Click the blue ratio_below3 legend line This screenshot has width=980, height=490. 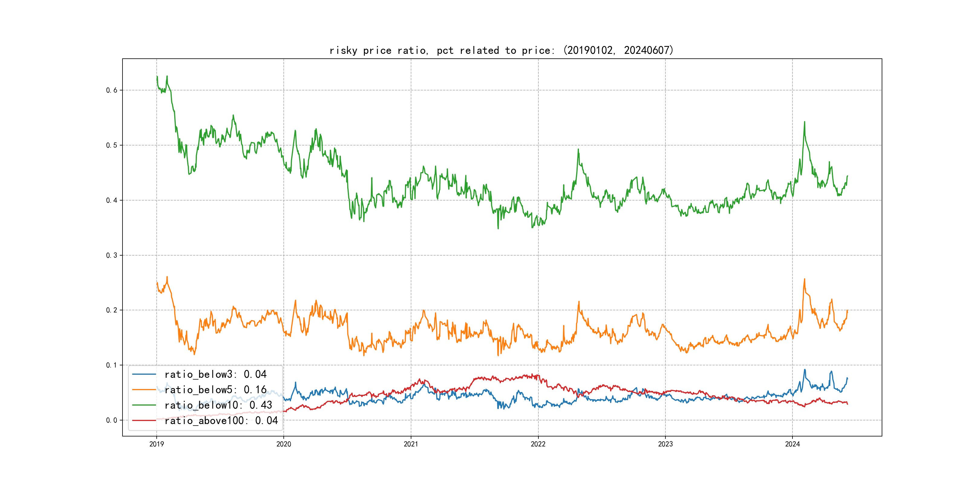(x=144, y=374)
